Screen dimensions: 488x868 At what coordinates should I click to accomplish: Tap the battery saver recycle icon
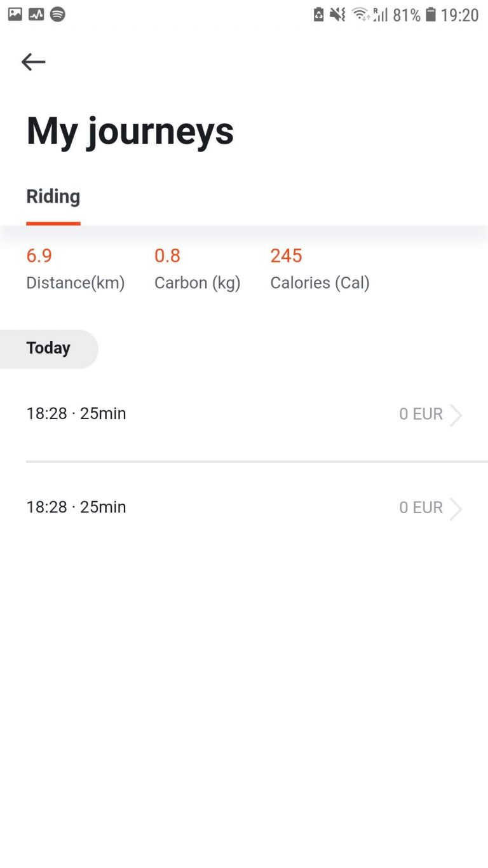[x=319, y=14]
